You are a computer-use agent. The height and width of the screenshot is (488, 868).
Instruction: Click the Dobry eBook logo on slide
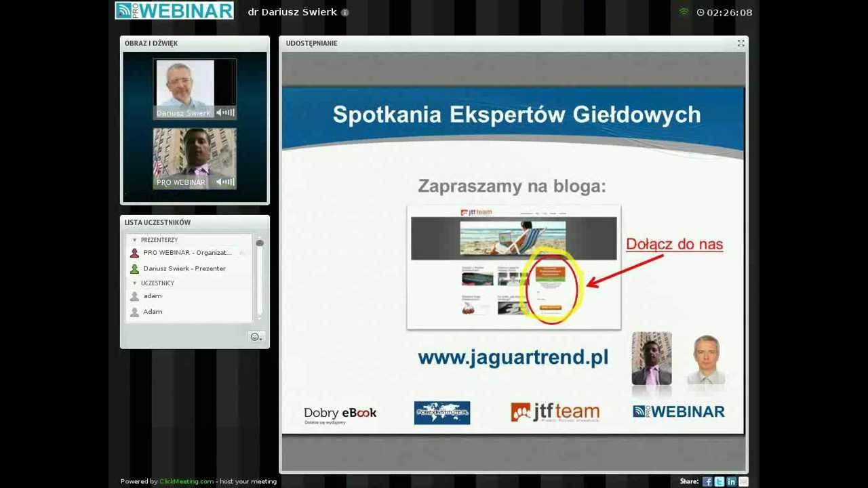click(340, 414)
